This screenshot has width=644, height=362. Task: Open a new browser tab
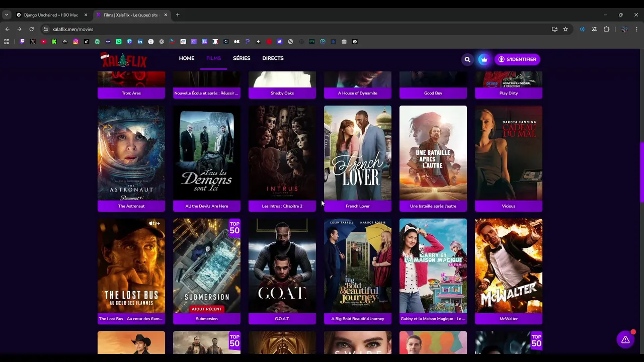pos(178,15)
